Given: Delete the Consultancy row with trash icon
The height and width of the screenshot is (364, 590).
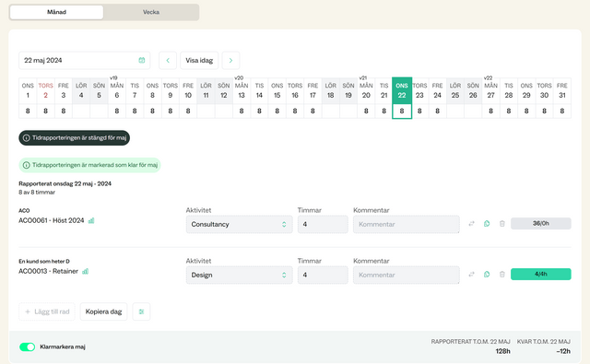Looking at the screenshot, I should coord(501,224).
